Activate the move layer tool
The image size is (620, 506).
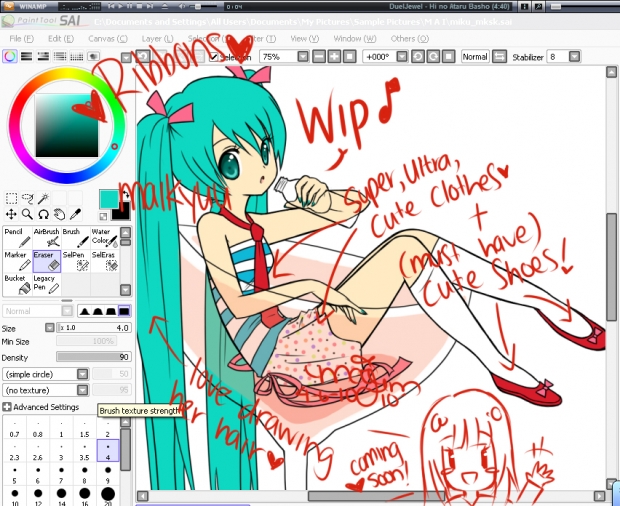tap(11, 214)
